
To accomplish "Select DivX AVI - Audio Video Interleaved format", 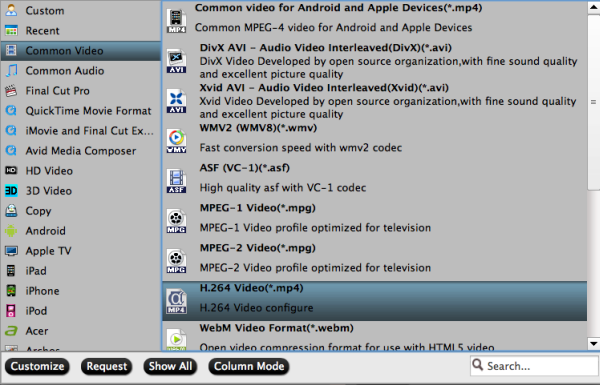I will tap(375, 61).
